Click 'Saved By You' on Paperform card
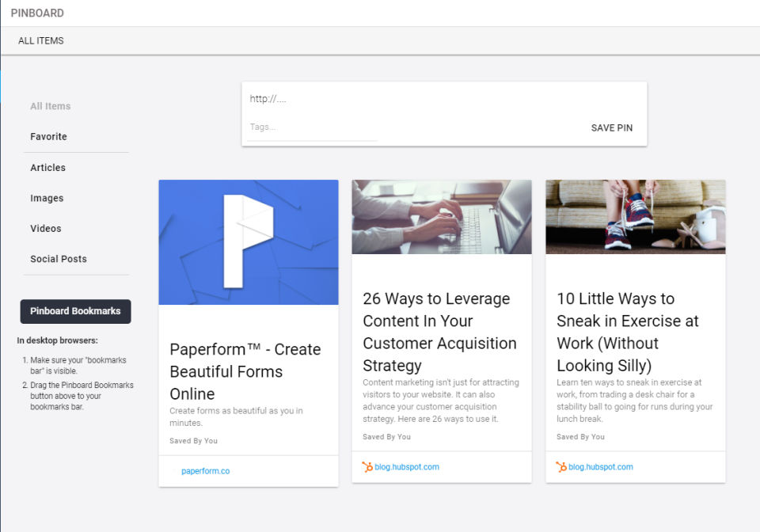760x532 pixels. click(x=193, y=441)
